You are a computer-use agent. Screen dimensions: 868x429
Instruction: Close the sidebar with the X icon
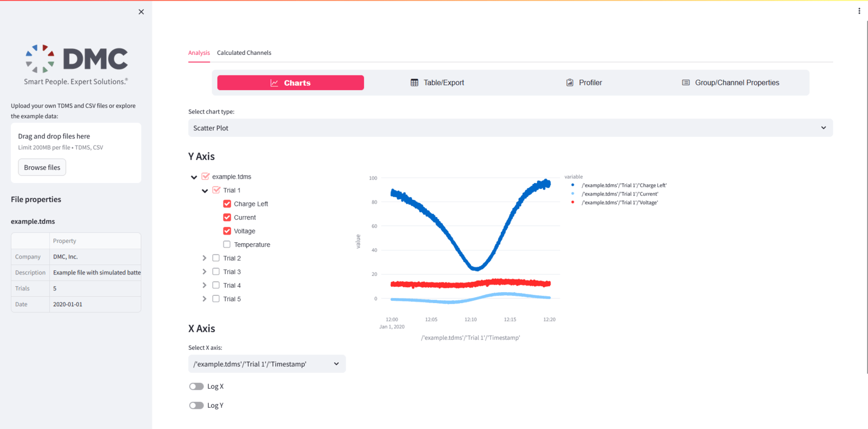point(141,12)
